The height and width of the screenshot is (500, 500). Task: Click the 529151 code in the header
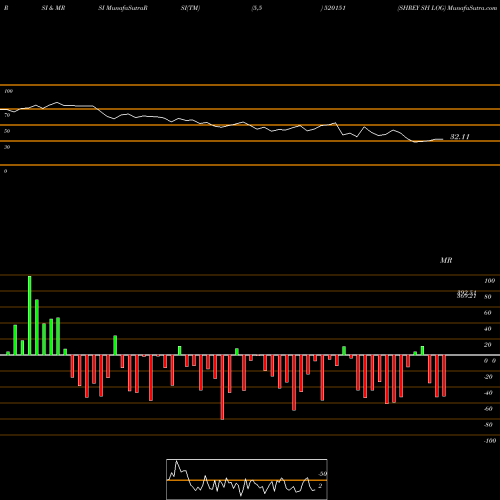pyautogui.click(x=335, y=8)
